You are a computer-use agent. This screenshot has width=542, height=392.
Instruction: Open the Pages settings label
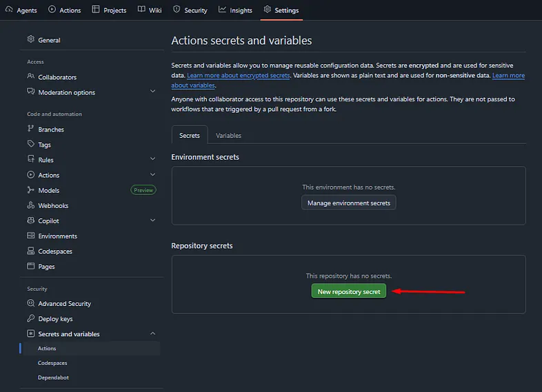[x=46, y=267]
